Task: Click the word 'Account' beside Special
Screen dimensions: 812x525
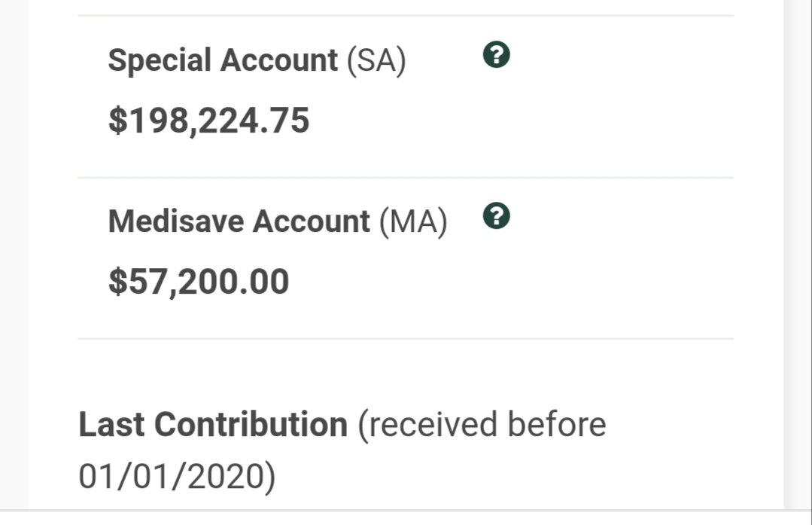Action: 278,60
